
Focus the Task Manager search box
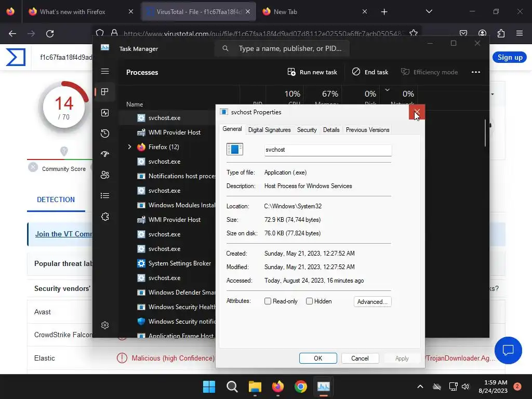pyautogui.click(x=282, y=48)
